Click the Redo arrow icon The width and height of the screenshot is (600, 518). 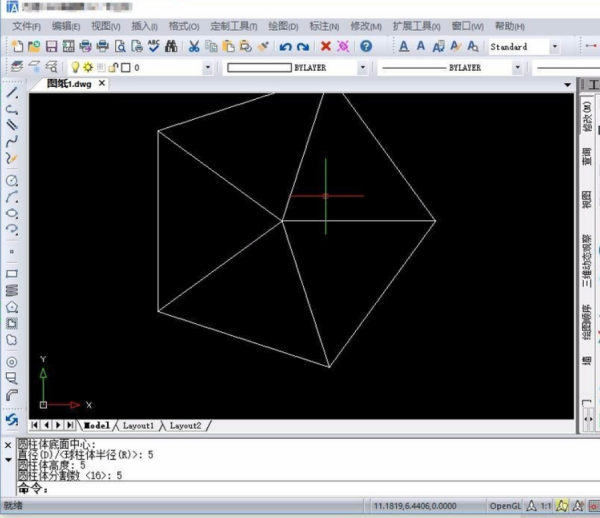(x=302, y=47)
